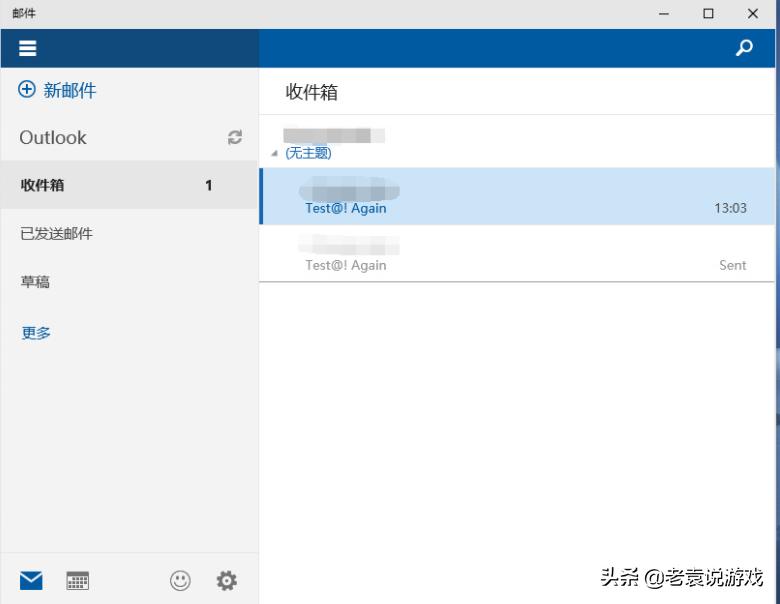Screen dimensions: 780x604
Task: Click the search magnifier icon
Action: tap(744, 48)
